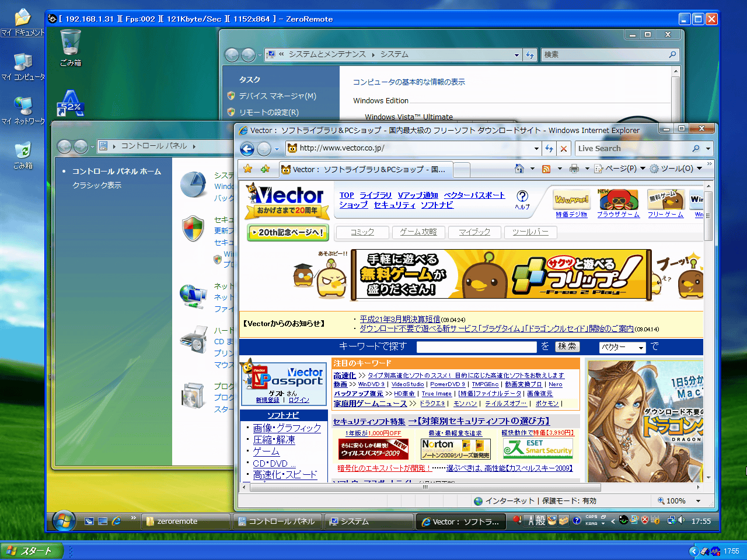Open the マイ コンピュータ desktop icon
747x560 pixels.
(23, 66)
